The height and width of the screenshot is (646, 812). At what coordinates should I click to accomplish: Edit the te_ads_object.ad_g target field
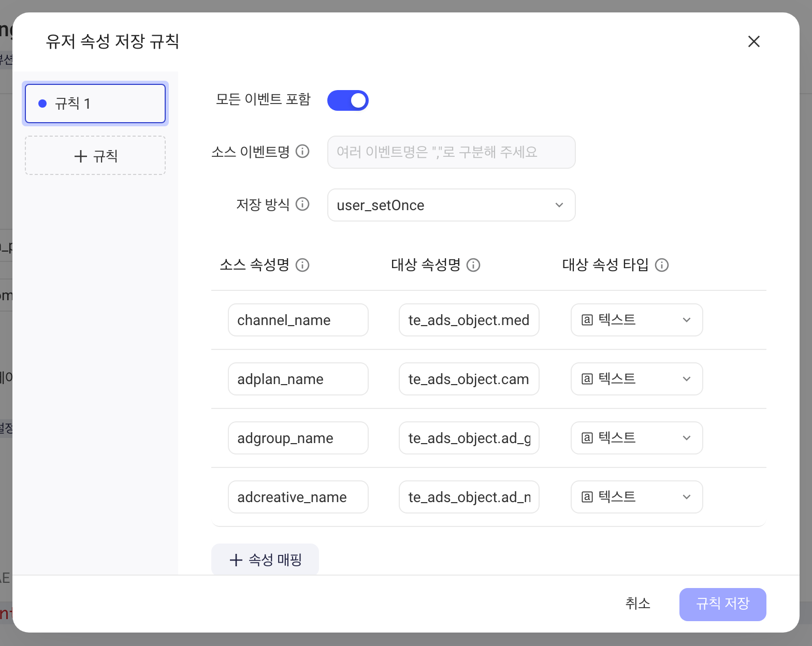tap(469, 438)
